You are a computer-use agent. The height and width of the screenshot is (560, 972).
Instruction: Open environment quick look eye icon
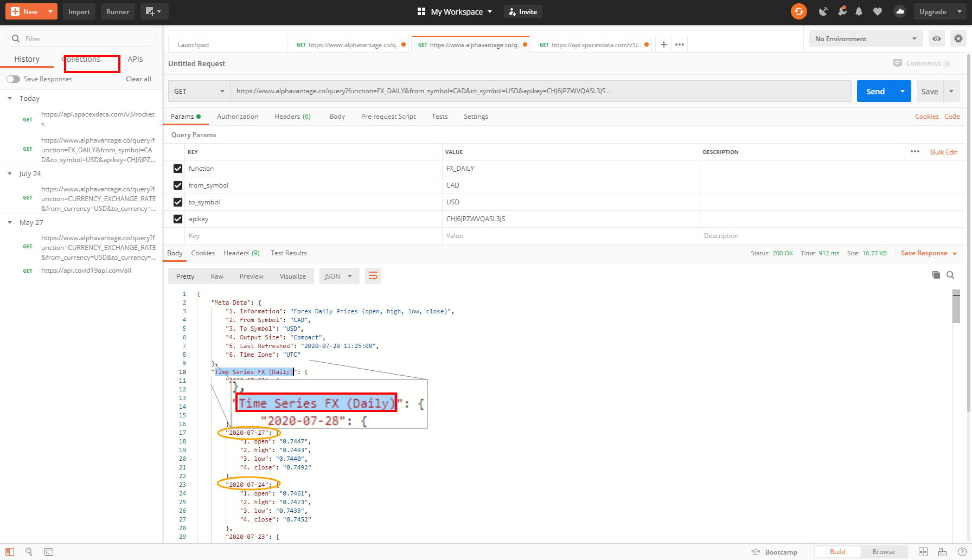(x=936, y=38)
